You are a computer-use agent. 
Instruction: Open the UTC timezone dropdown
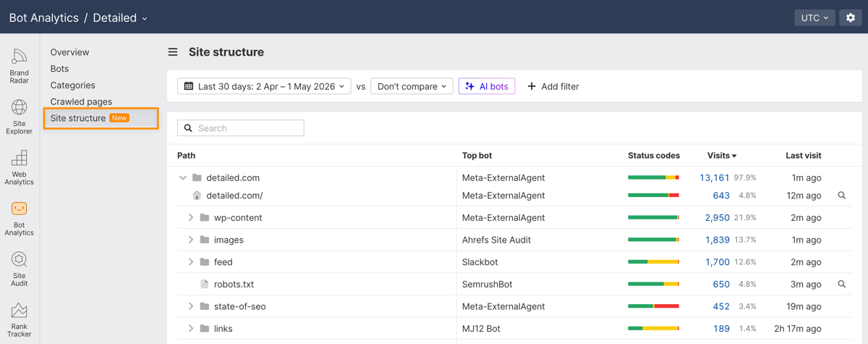[814, 17]
